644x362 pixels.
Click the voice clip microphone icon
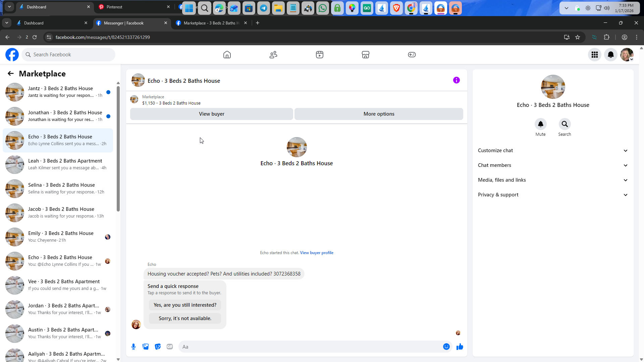coord(133,347)
